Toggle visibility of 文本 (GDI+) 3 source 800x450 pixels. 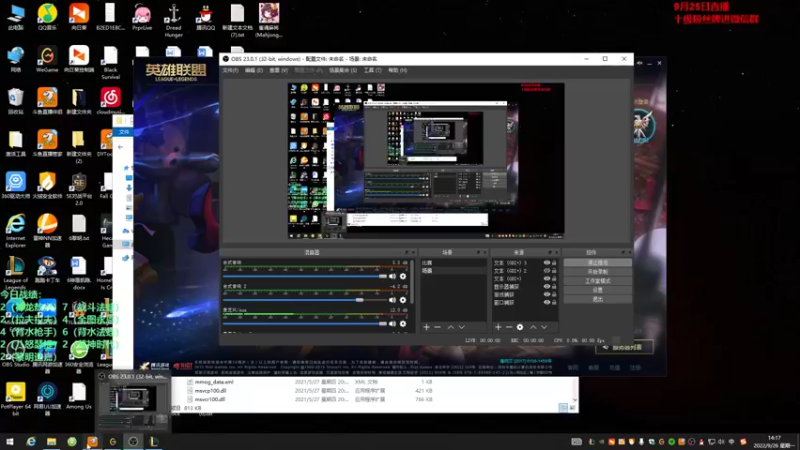(x=546, y=263)
